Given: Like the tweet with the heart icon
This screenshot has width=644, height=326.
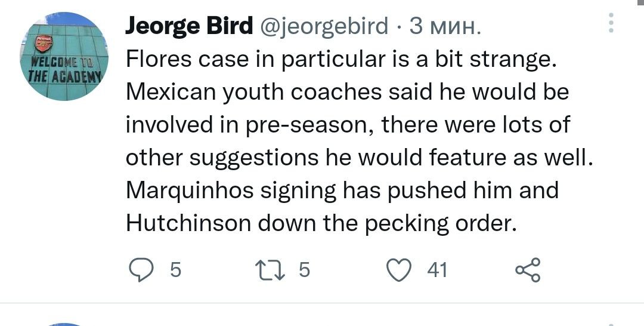Looking at the screenshot, I should [x=400, y=270].
